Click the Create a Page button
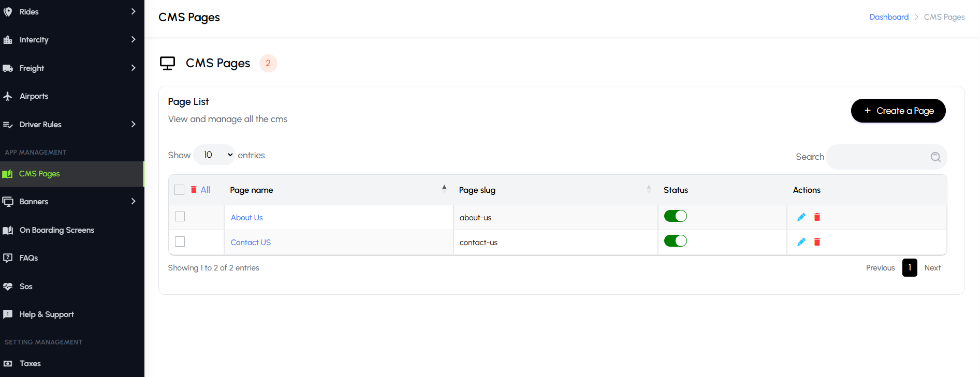Image resolution: width=980 pixels, height=377 pixels. coord(898,111)
